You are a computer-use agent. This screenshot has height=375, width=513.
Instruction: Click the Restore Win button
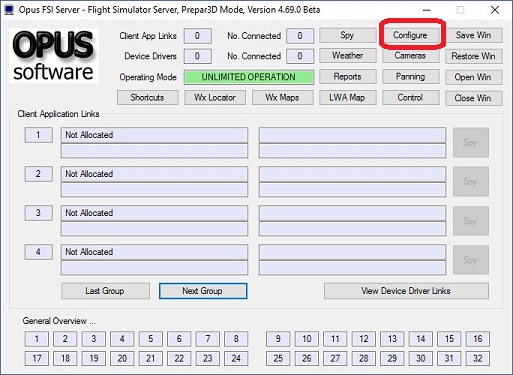(473, 56)
